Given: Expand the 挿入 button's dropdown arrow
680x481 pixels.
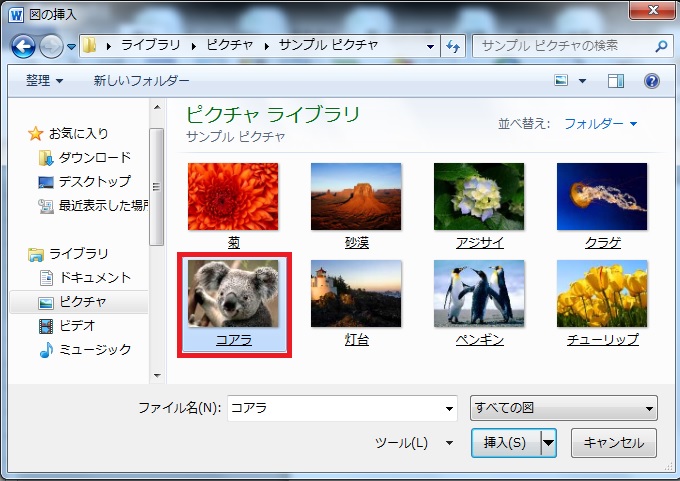Looking at the screenshot, I should point(549,443).
